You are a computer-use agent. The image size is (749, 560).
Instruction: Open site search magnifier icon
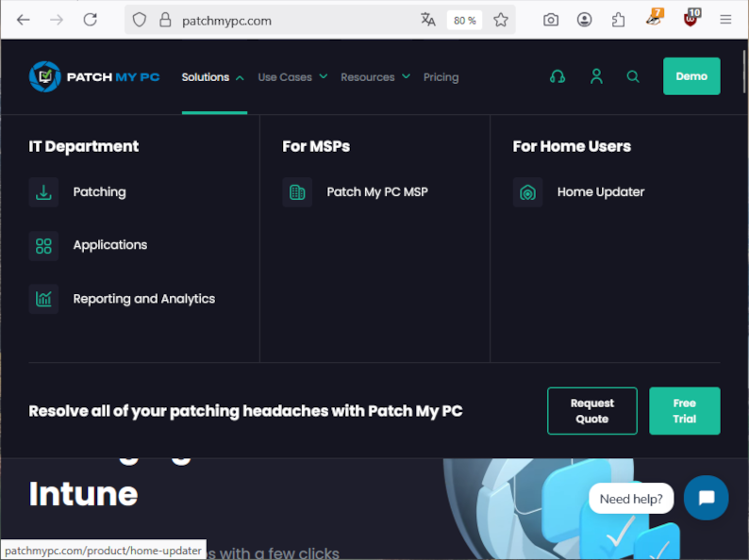(633, 76)
